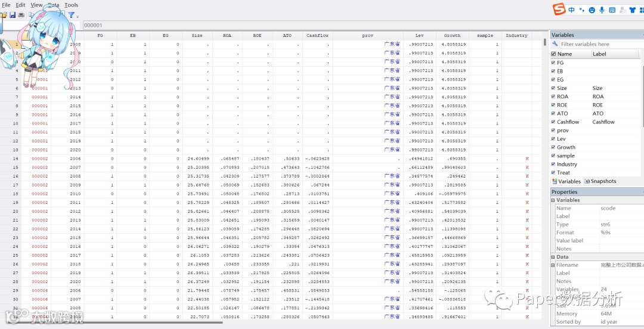
Task: Click Size cell 26.1053
Action: point(198,256)
